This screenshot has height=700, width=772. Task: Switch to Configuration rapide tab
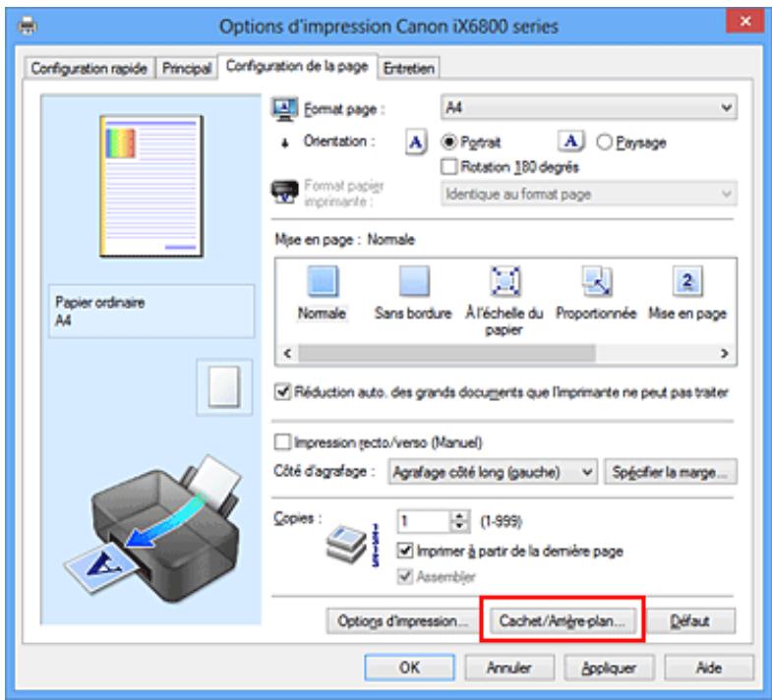[89, 69]
